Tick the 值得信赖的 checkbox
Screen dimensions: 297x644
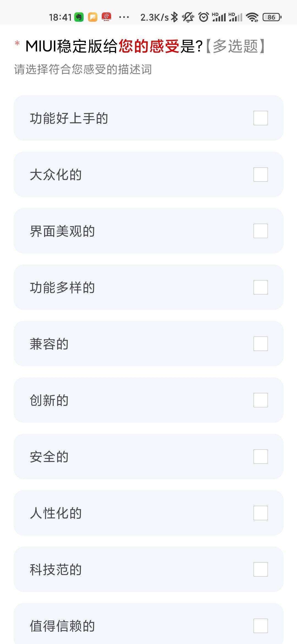pos(260,626)
